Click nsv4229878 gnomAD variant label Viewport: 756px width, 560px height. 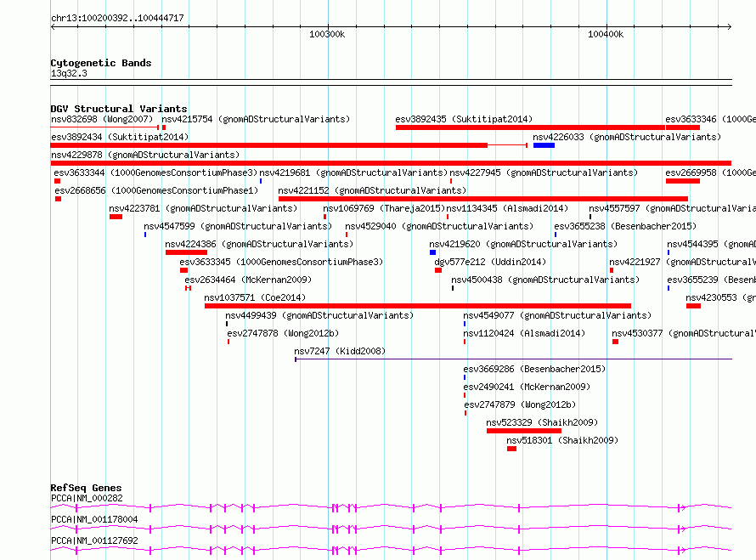point(145,155)
